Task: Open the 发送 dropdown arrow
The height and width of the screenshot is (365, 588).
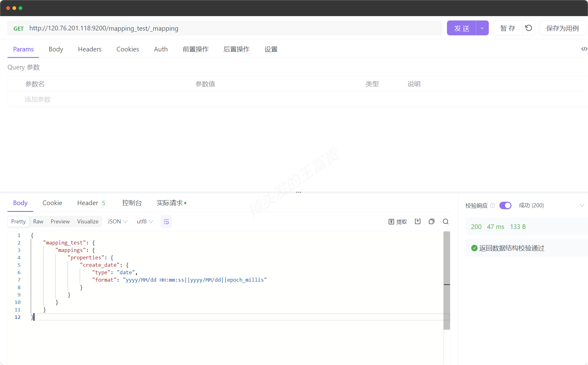Action: [x=482, y=28]
